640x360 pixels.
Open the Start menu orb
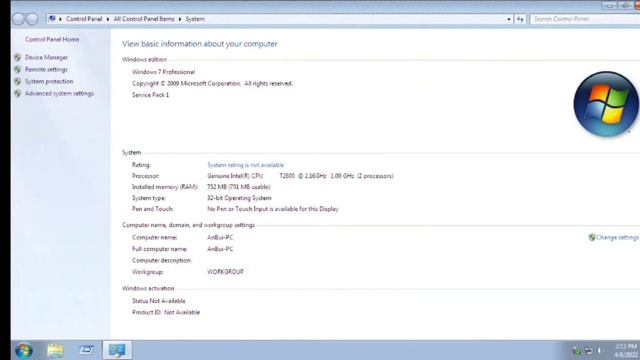[x=24, y=350]
